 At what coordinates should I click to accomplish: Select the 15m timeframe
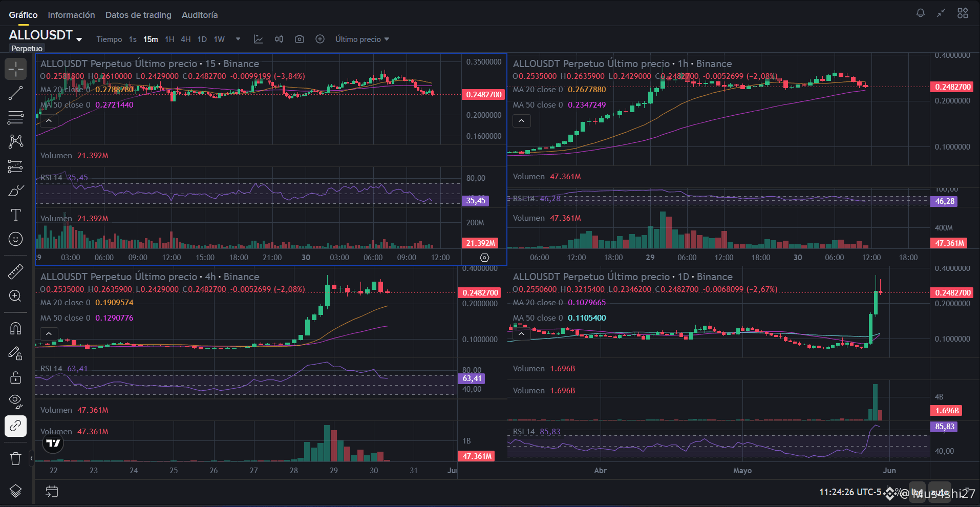(x=151, y=39)
